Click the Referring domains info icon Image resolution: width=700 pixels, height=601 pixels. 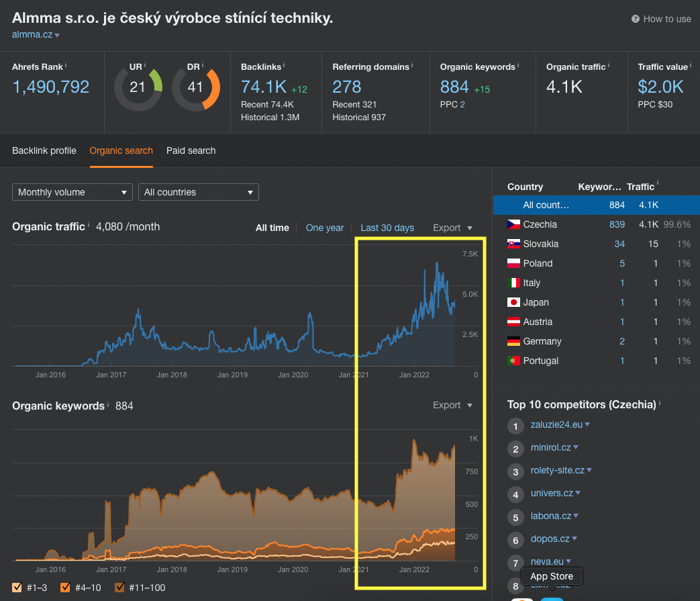pos(411,65)
